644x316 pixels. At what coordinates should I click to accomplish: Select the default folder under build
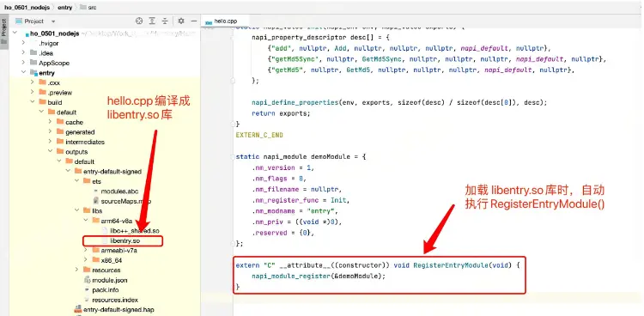66,112
